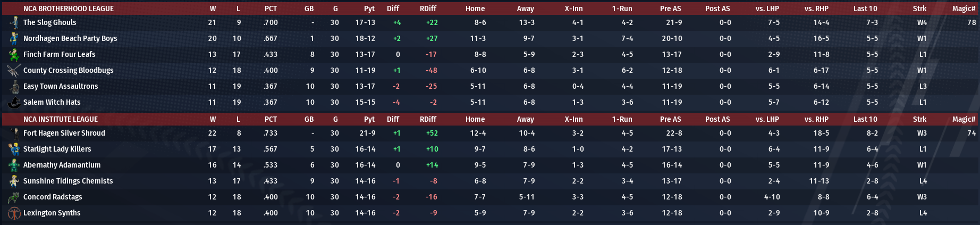Open Starlight Lady Killers team link
The image size is (980, 225).
pyautogui.click(x=57, y=149)
